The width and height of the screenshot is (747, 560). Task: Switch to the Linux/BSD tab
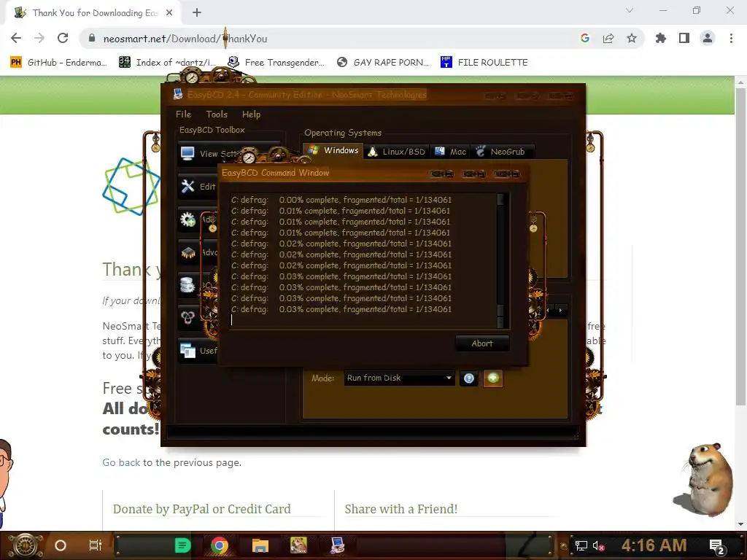coord(397,152)
